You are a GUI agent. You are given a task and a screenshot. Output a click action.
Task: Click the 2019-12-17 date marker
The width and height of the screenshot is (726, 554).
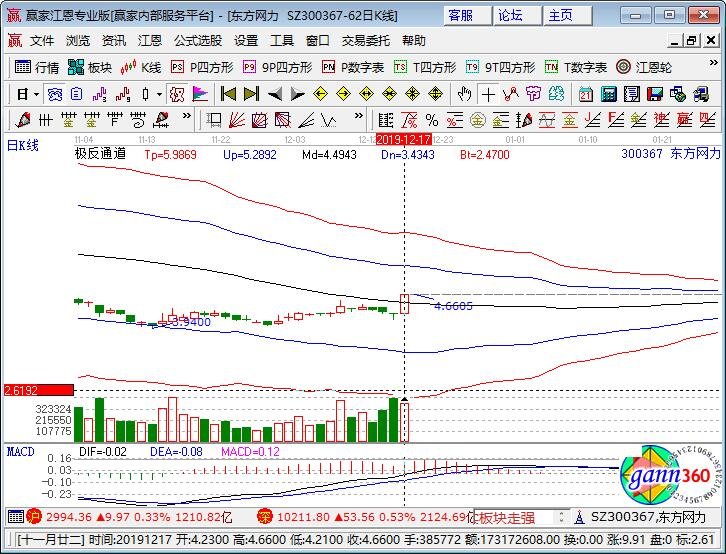point(404,139)
